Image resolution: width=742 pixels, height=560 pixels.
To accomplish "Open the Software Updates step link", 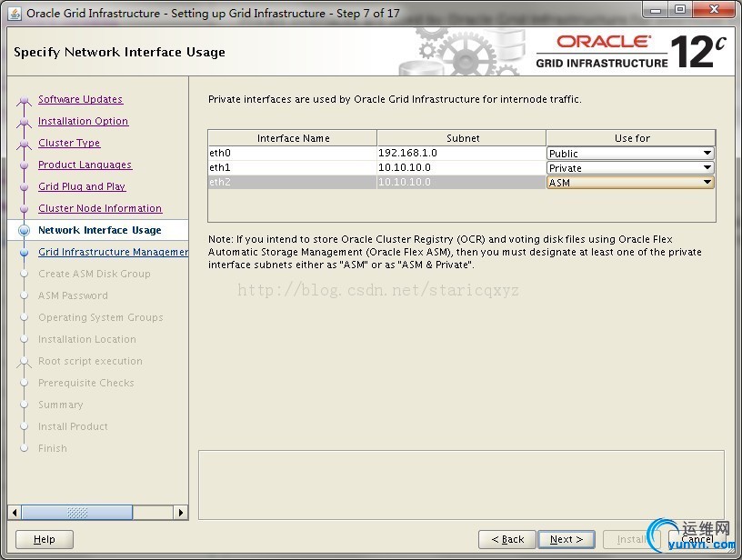I will click(80, 99).
